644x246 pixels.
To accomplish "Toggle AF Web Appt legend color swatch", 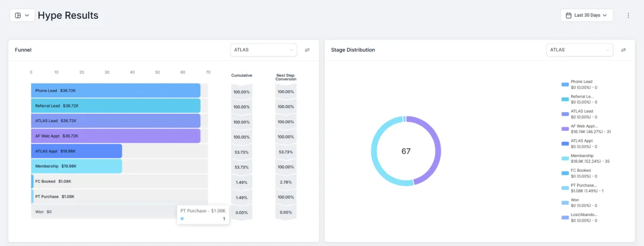I will coord(565,129).
